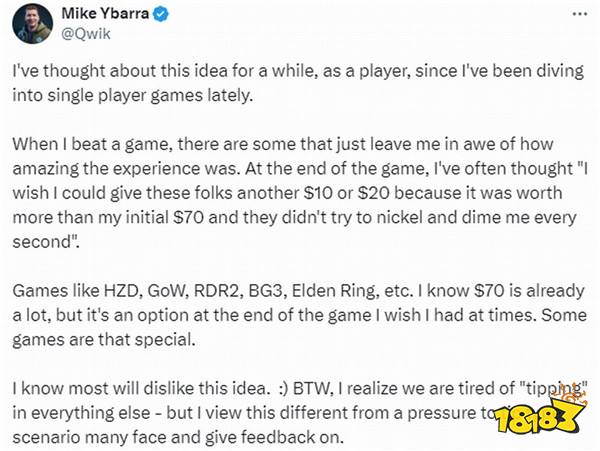This screenshot has height=451, width=600.
Task: Open the @Qwik handle link
Action: click(86, 34)
